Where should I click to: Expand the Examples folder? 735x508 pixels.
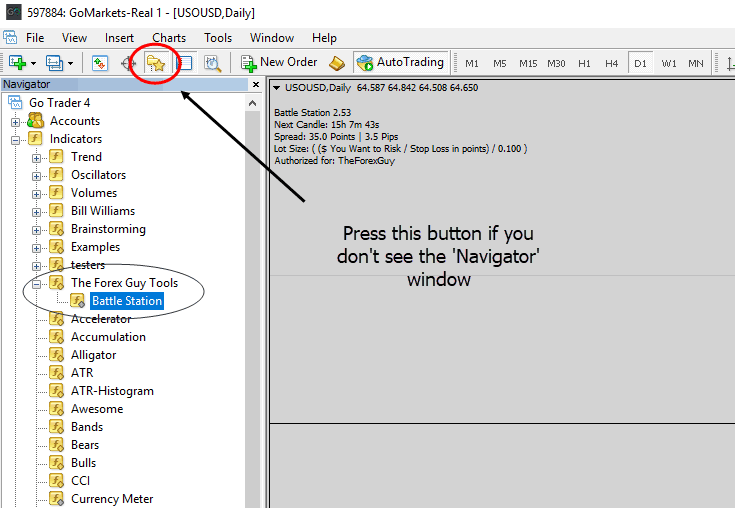click(36, 248)
